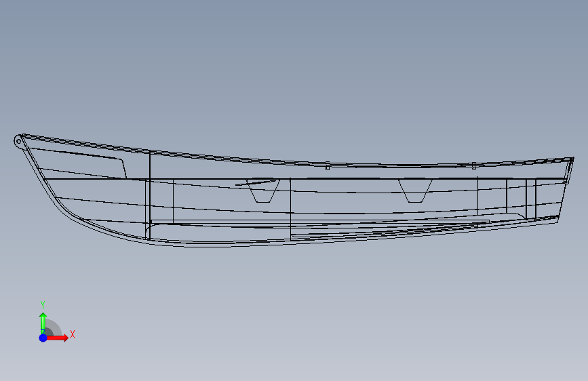Click the blue Z axis ball of triad

tap(43, 338)
